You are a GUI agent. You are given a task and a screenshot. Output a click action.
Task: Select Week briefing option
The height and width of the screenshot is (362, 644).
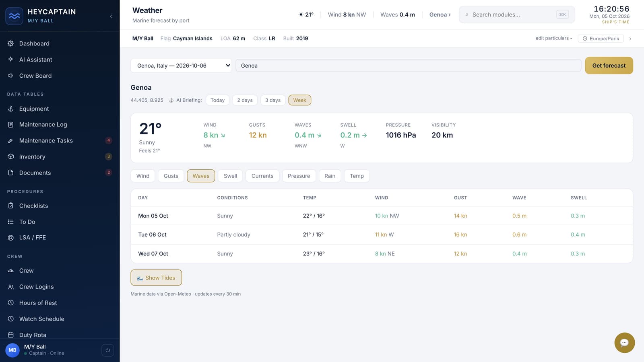299,100
